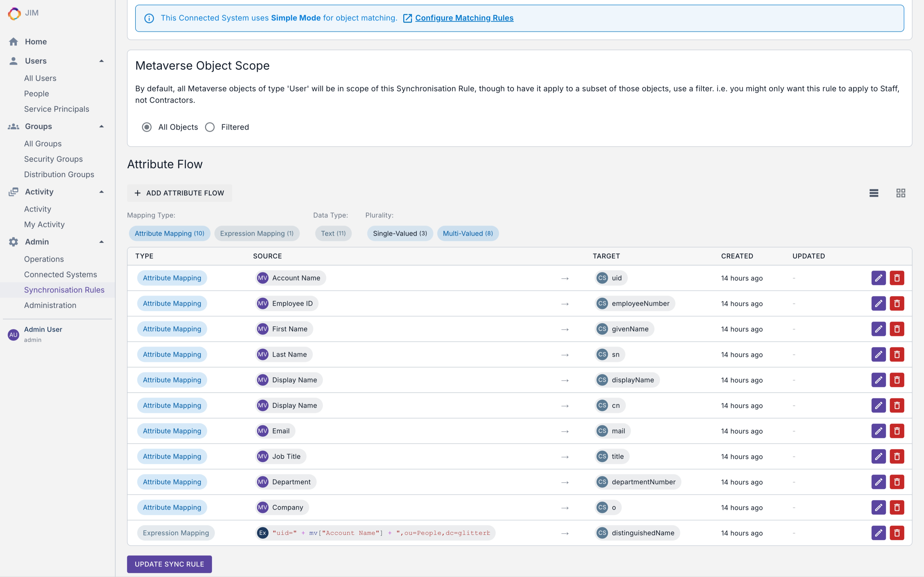Click Add Attribute Flow button
Image resolution: width=924 pixels, height=577 pixels.
pos(179,193)
